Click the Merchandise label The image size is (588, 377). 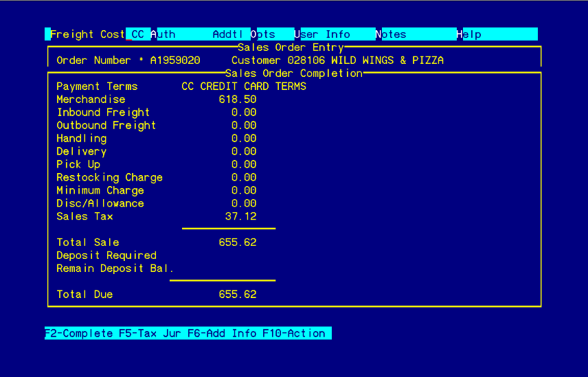pyautogui.click(x=91, y=100)
